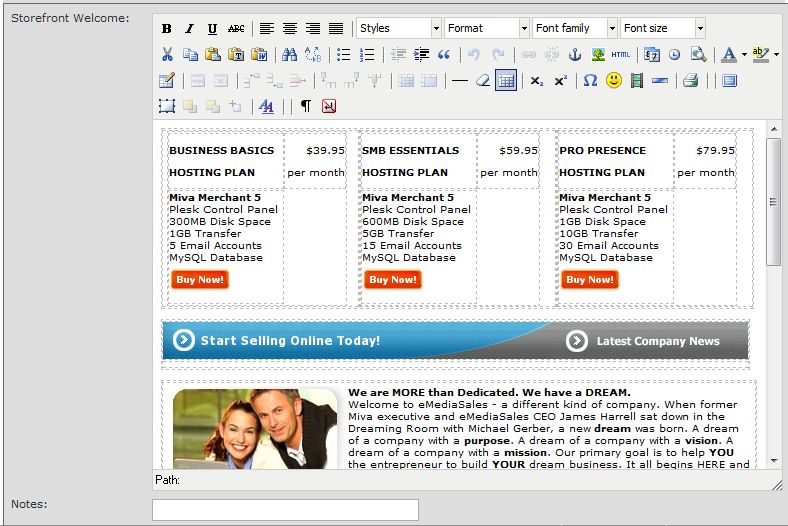This screenshot has height=526, width=788.
Task: Expand the highlight color picker arrow
Action: point(776,54)
